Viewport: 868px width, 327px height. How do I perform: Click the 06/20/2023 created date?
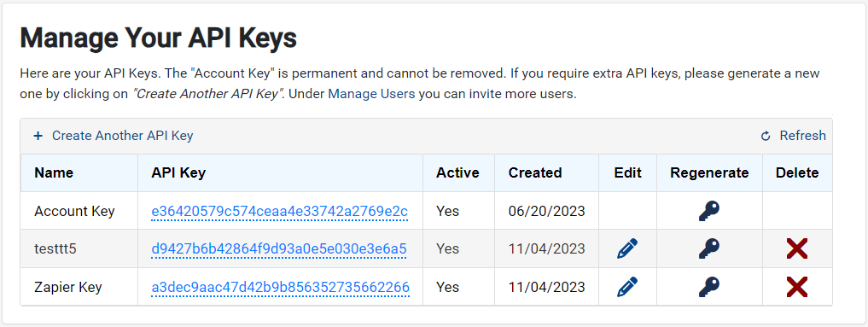(547, 211)
